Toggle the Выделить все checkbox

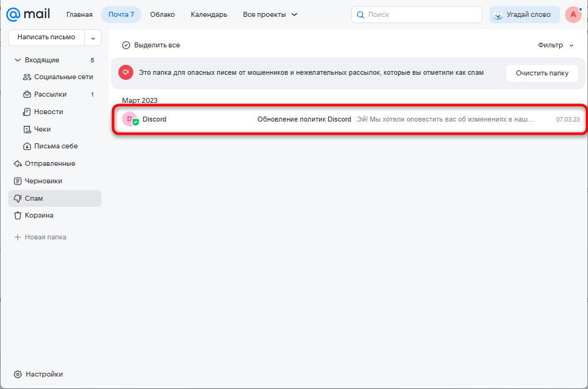126,45
